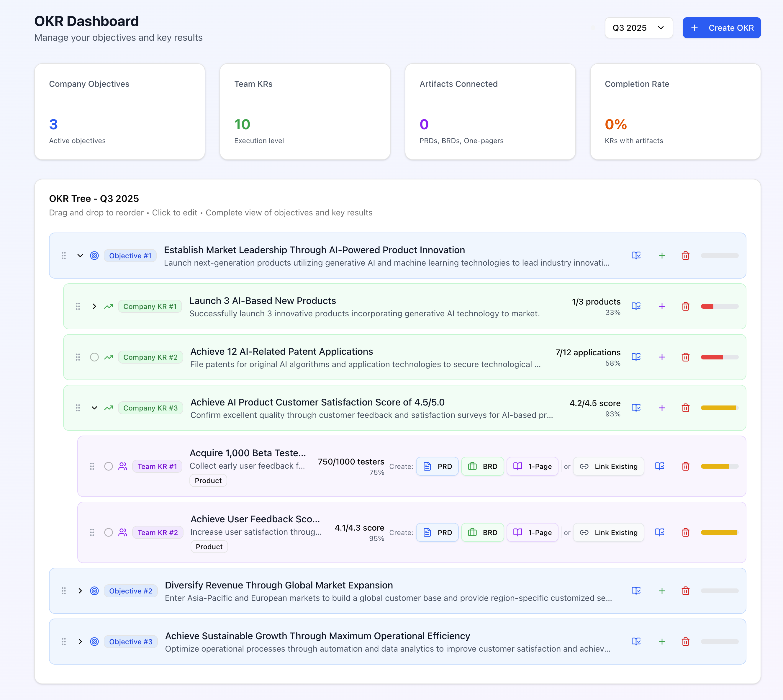Open book icon on Objective #3 row
The width and height of the screenshot is (783, 700).
(636, 642)
